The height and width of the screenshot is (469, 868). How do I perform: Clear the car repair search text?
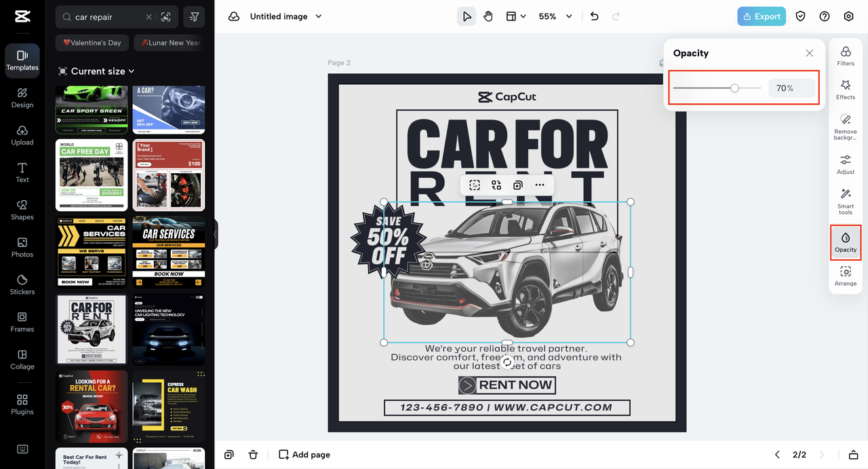[149, 16]
